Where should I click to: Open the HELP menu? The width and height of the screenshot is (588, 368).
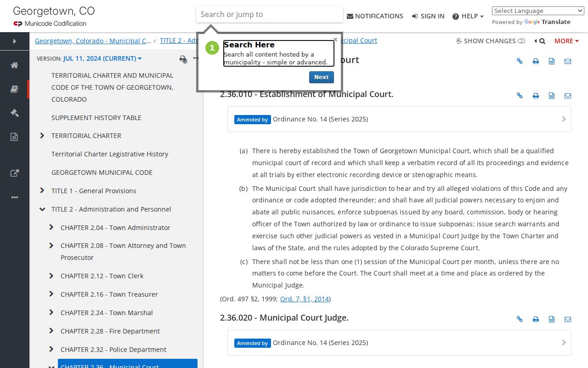click(468, 16)
